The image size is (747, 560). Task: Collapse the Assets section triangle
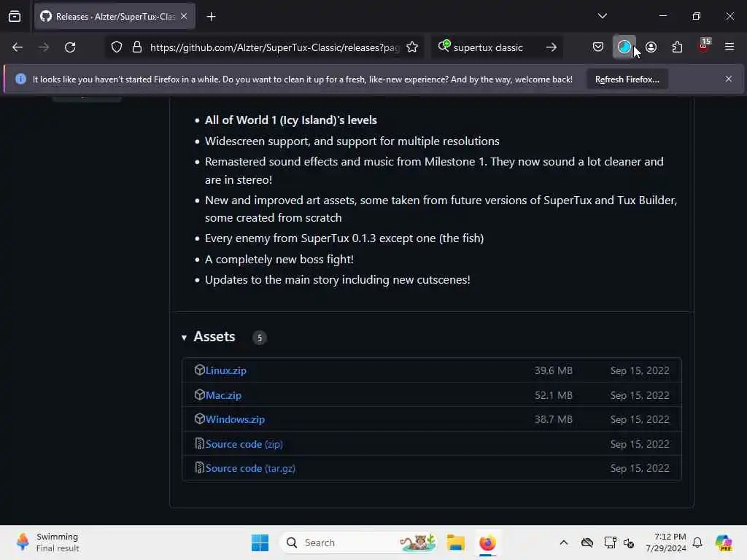(184, 338)
